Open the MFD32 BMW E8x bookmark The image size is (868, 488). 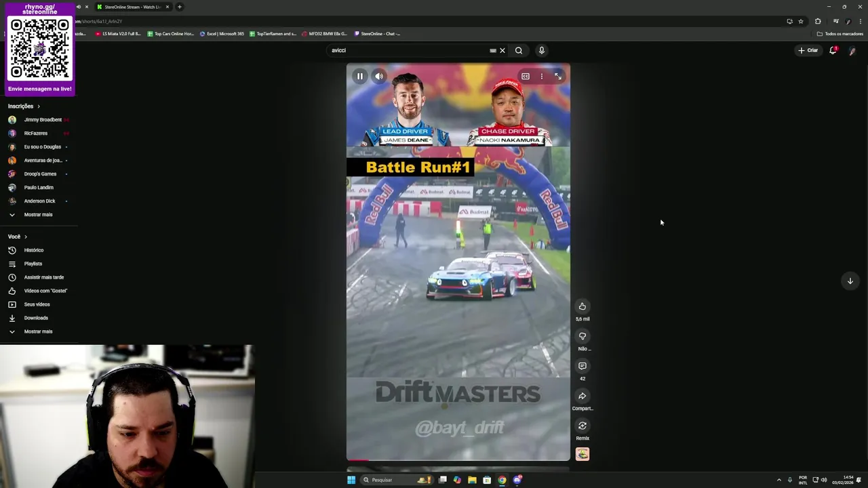(x=324, y=34)
